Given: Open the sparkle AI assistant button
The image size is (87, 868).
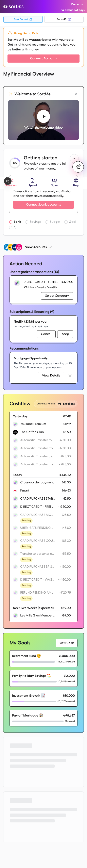Looking at the screenshot, I should 78,167.
